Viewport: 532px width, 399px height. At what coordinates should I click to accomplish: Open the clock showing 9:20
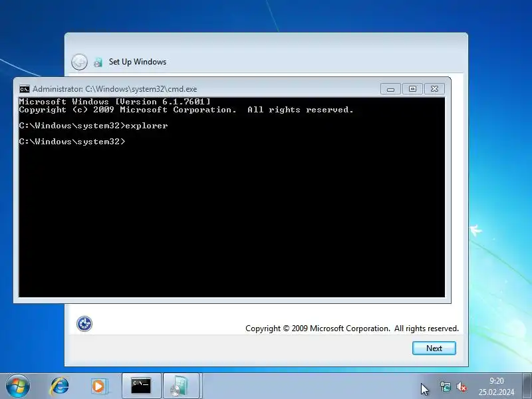496,381
